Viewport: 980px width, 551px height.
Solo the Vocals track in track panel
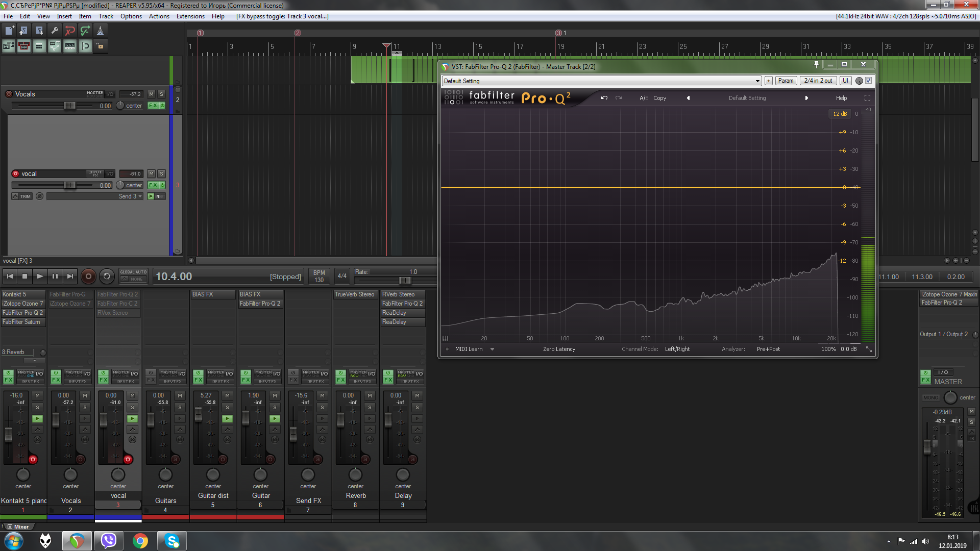[x=161, y=94]
